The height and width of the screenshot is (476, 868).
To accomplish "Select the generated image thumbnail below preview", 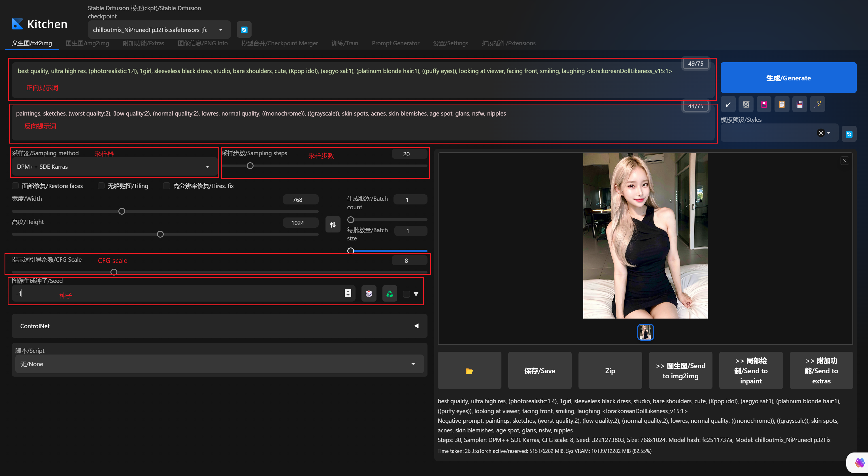I will tap(645, 332).
